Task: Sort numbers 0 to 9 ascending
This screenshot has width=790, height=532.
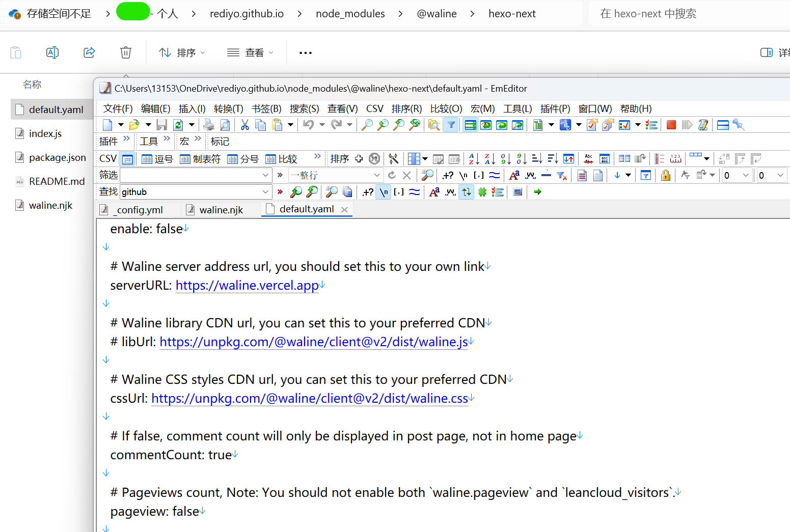Action: coord(506,159)
